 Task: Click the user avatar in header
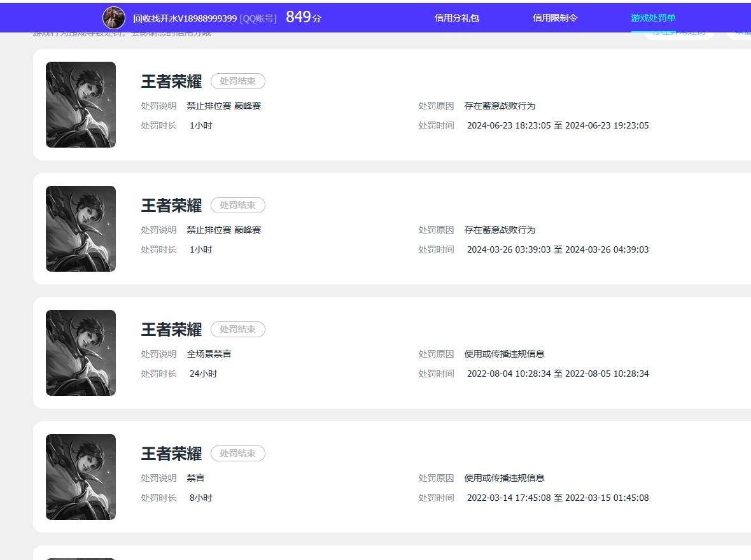click(114, 18)
